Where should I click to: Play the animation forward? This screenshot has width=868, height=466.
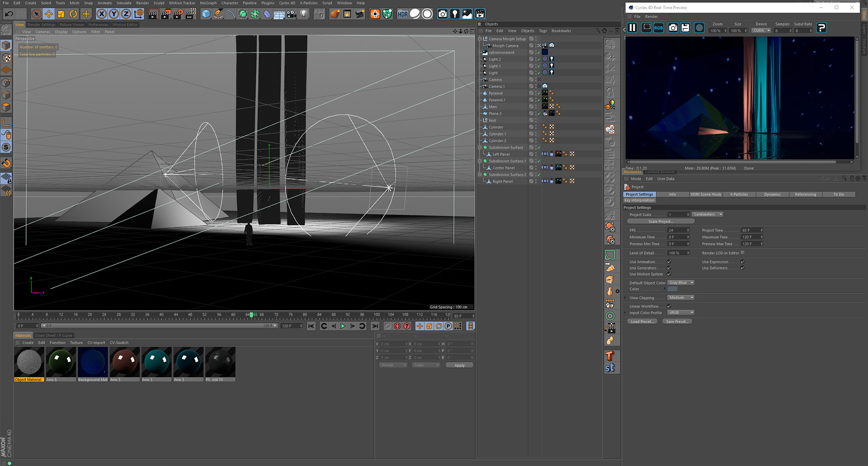pyautogui.click(x=343, y=326)
